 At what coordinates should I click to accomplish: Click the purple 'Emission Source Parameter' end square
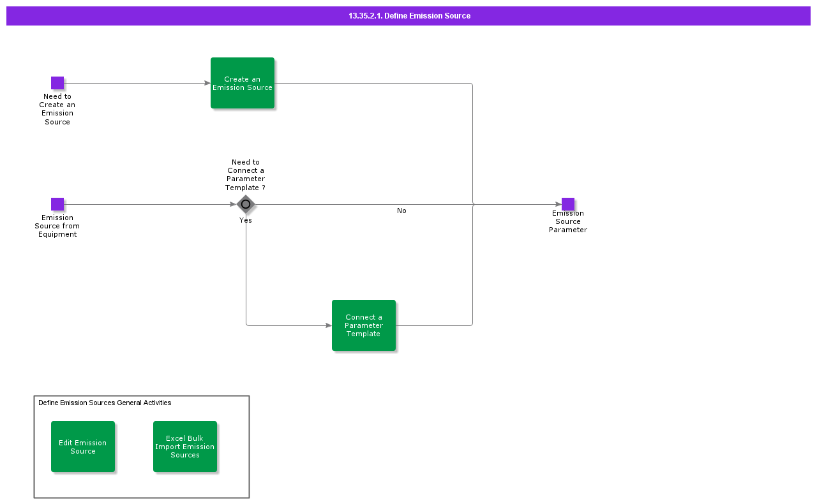coord(567,204)
